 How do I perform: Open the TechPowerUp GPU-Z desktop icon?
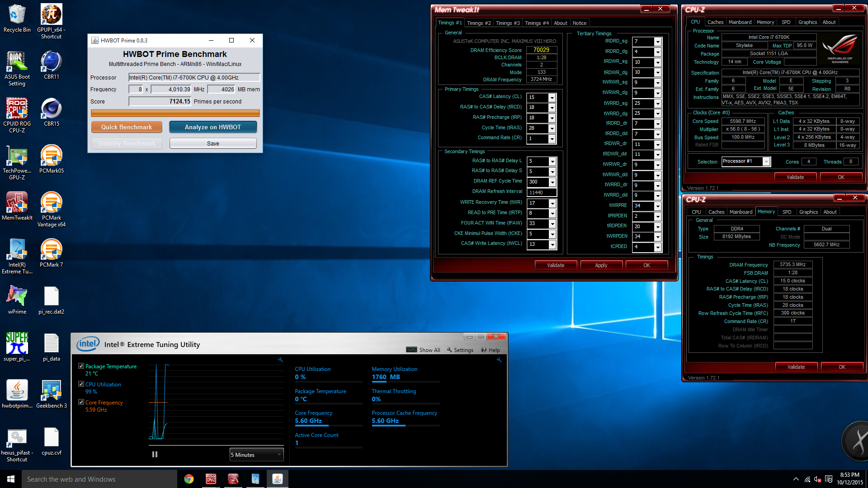(x=17, y=162)
